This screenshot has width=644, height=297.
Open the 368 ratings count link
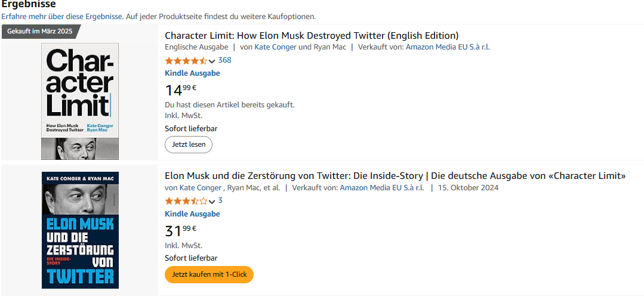click(x=225, y=60)
